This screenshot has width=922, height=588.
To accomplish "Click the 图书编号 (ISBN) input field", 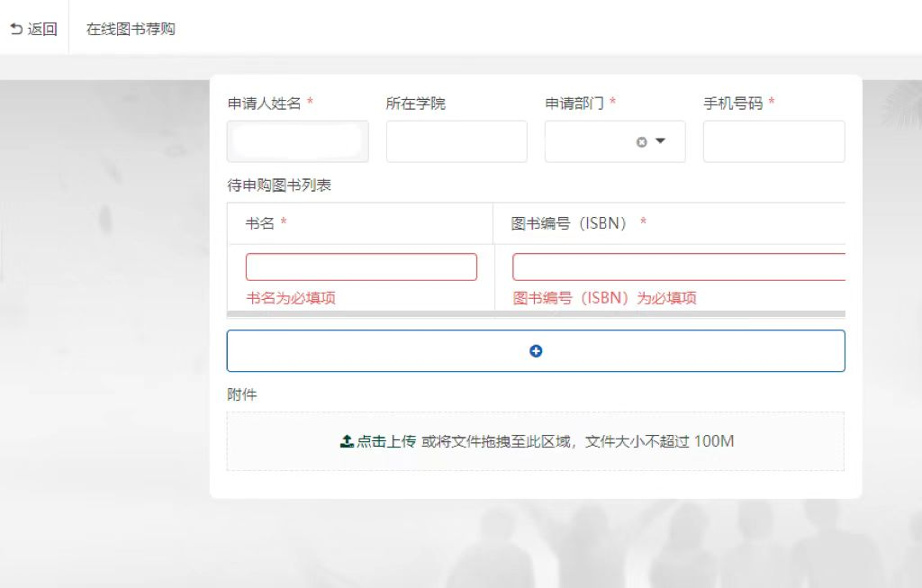I will coord(679,267).
